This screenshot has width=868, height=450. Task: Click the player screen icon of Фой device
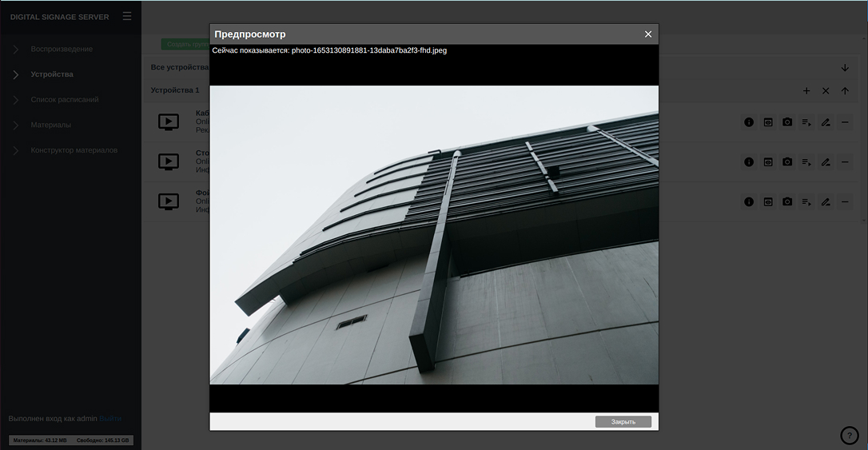(169, 201)
